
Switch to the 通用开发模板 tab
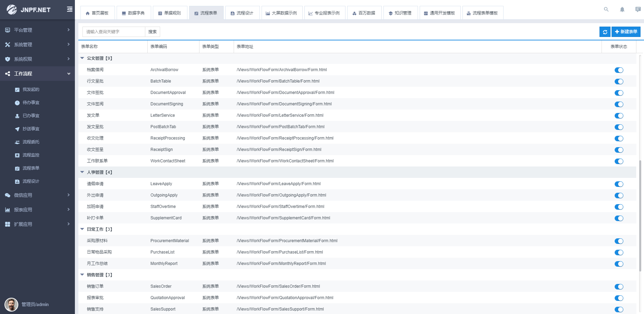pyautogui.click(x=440, y=13)
